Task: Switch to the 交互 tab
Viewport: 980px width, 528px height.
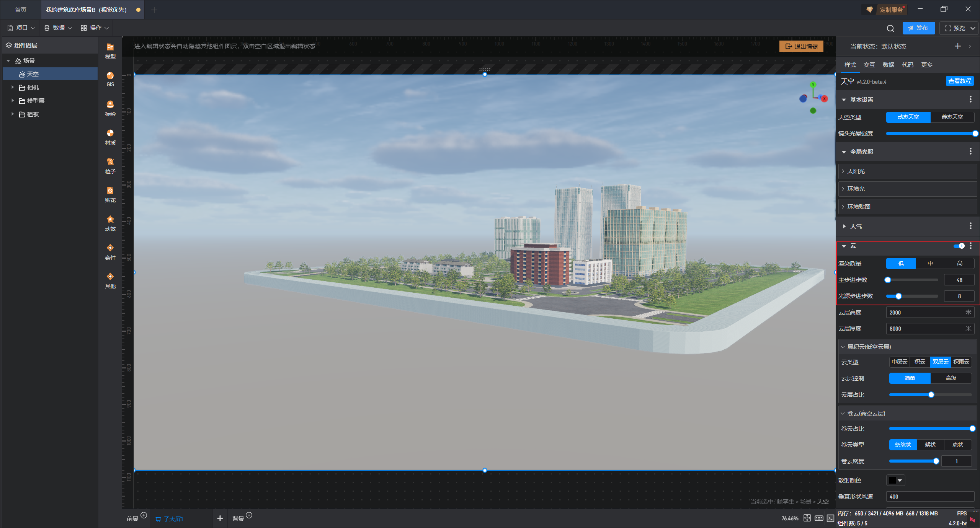Action: 869,65
